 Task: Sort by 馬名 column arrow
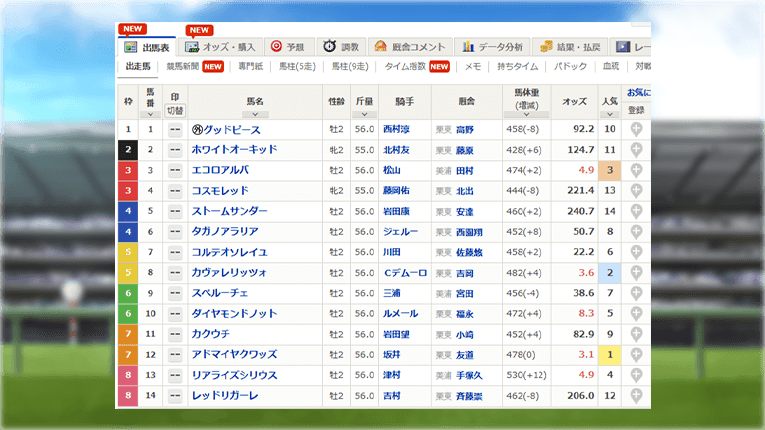point(255,114)
